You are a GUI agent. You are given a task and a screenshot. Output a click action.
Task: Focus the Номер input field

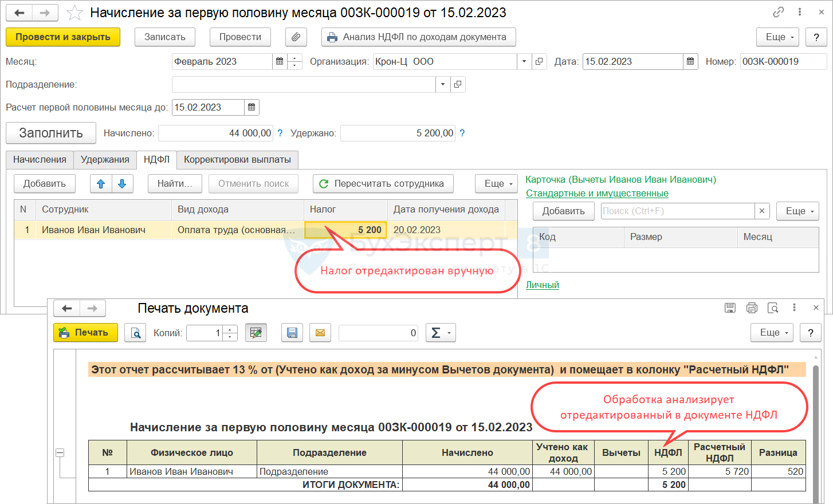[x=783, y=61]
